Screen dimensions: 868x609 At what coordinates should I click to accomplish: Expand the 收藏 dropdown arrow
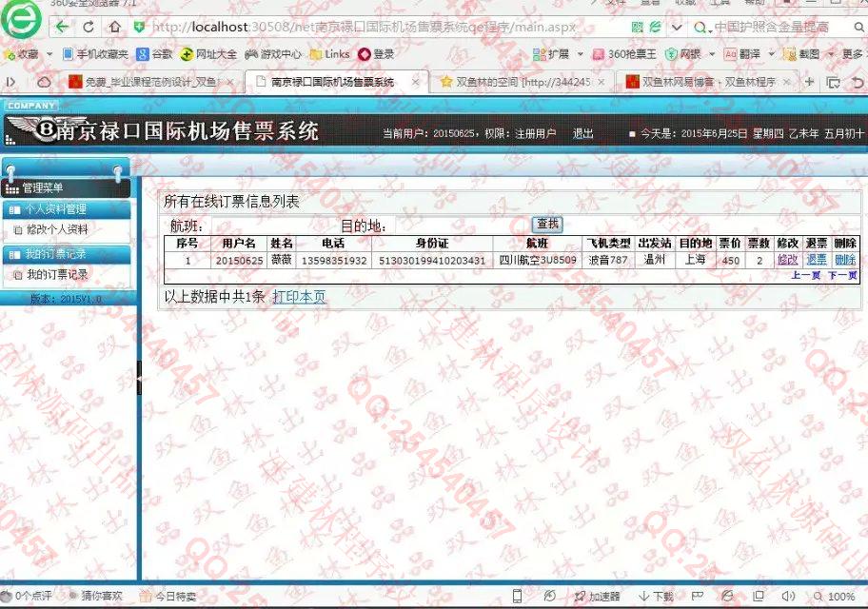[x=49, y=54]
